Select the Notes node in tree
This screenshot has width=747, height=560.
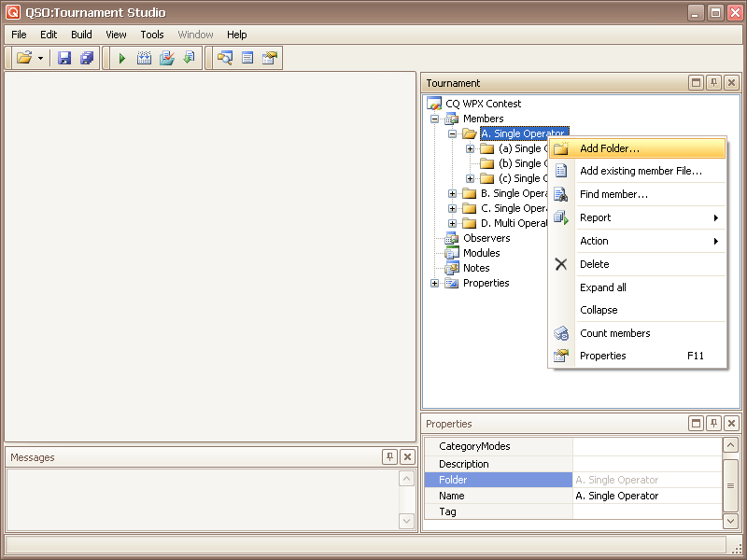(x=476, y=268)
